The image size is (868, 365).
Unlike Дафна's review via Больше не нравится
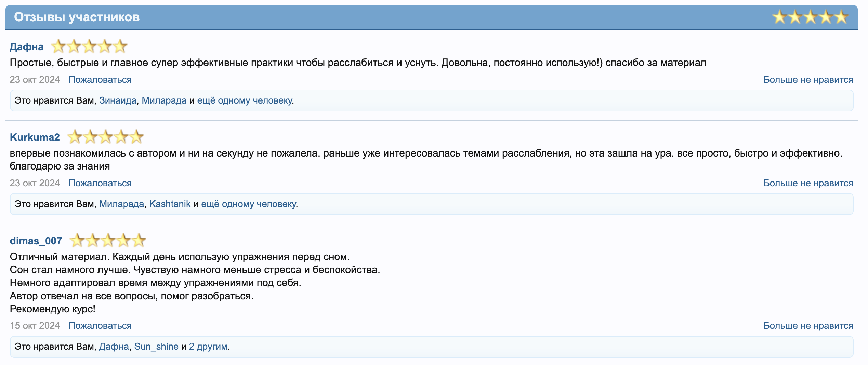808,80
